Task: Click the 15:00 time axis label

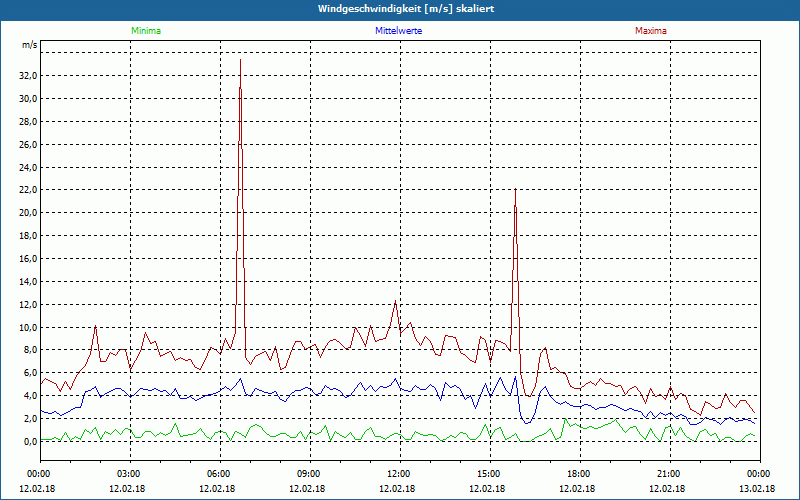Action: (x=488, y=474)
